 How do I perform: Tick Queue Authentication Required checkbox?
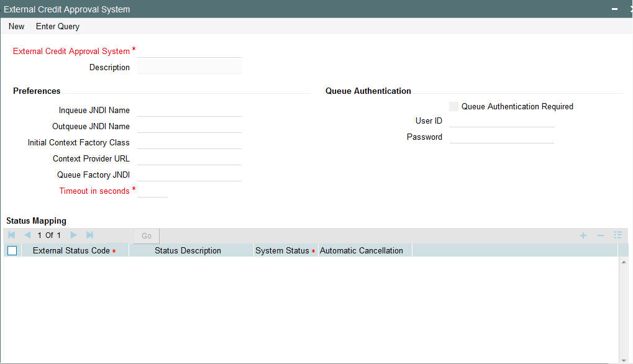pos(453,107)
